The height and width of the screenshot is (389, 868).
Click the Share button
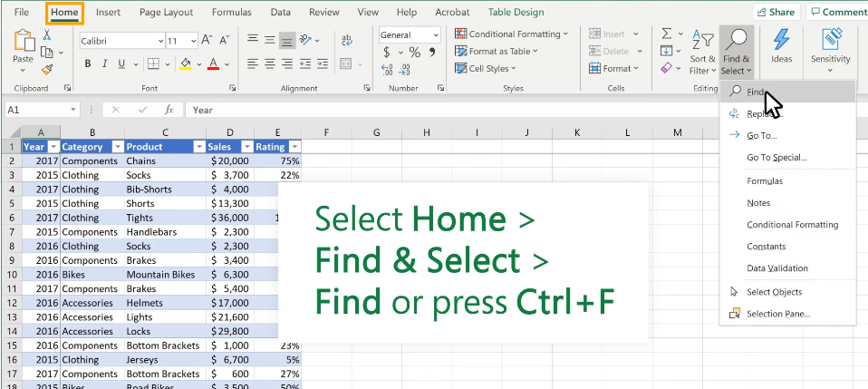pyautogui.click(x=775, y=13)
